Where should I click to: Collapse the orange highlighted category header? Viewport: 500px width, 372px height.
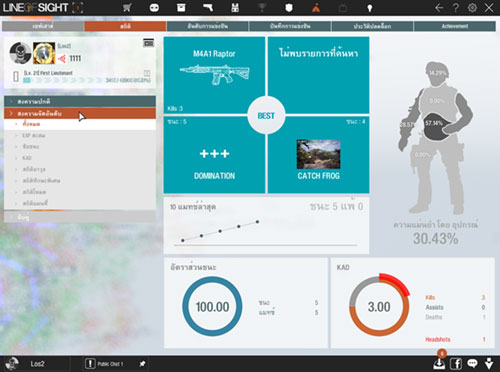pyautogui.click(x=80, y=113)
